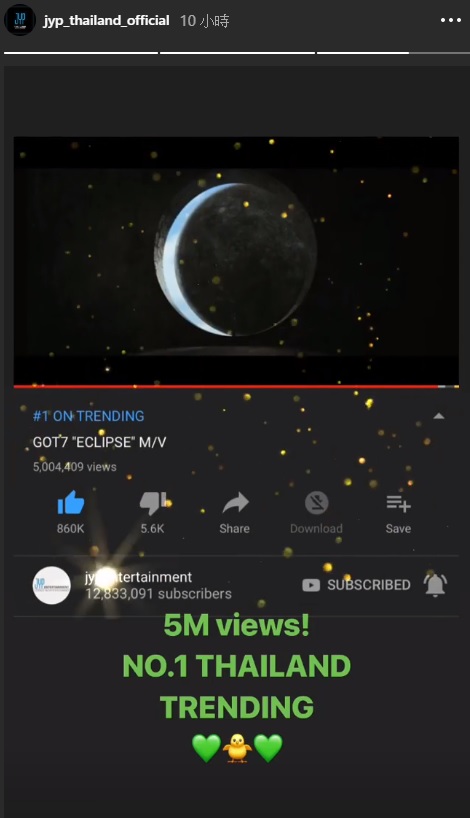
Task: Tap the ECLIPSE video player moon frame
Action: pyautogui.click(x=236, y=261)
